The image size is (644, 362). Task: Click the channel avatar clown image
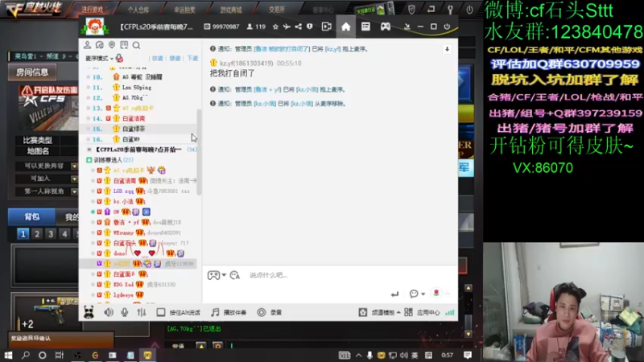(94, 27)
